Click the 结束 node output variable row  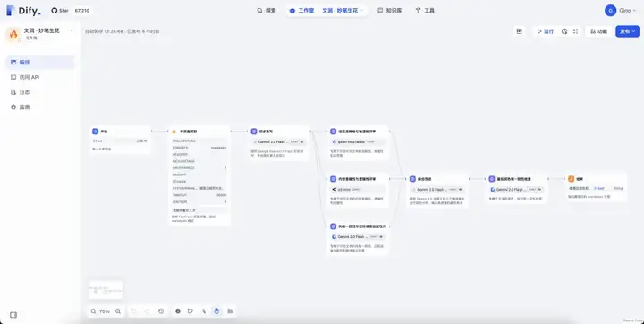coord(597,188)
